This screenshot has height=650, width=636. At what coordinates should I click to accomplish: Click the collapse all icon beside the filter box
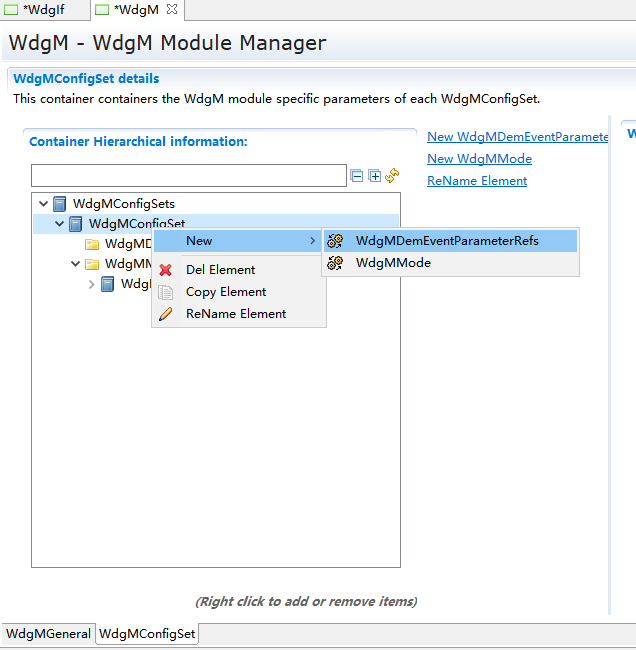tap(357, 176)
